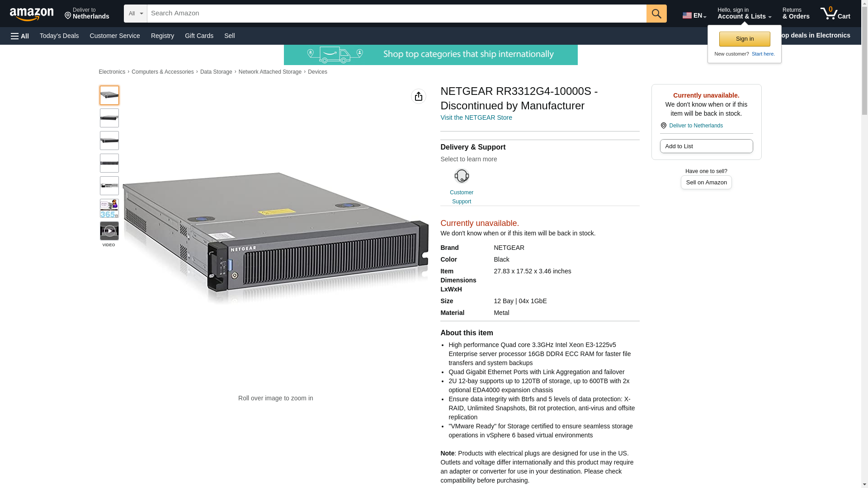
Task: Expand the search category All dropdown
Action: tap(135, 14)
